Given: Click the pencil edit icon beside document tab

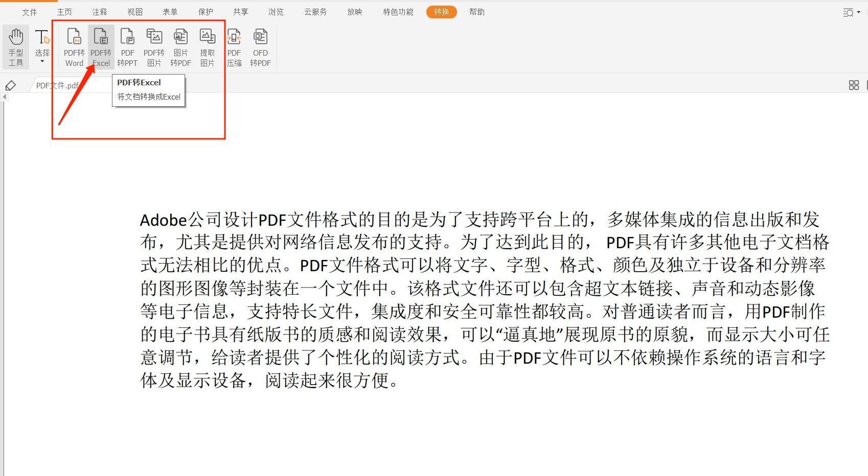Looking at the screenshot, I should coord(10,85).
